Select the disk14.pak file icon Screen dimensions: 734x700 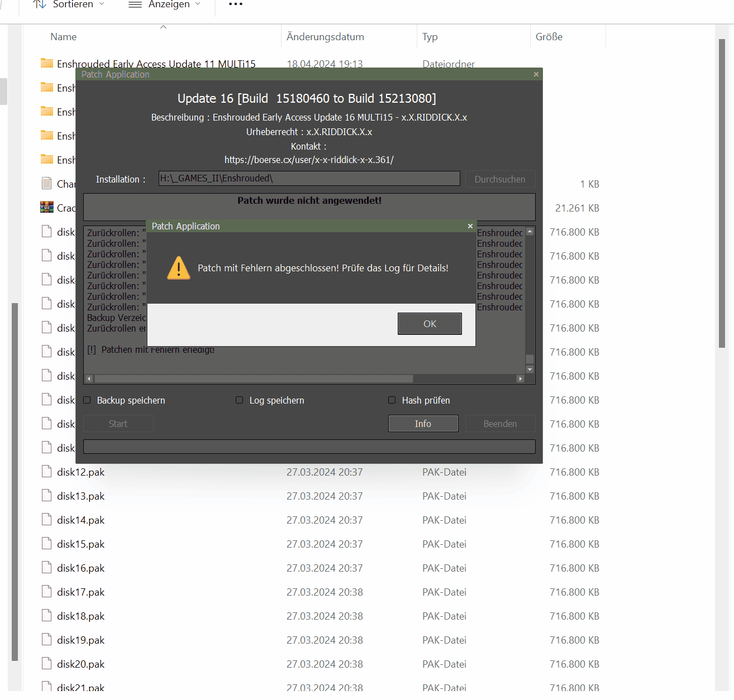(x=47, y=520)
